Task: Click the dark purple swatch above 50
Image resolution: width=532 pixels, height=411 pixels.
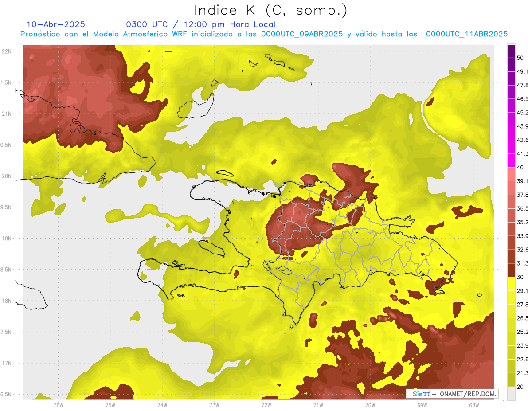Action: coord(511,51)
